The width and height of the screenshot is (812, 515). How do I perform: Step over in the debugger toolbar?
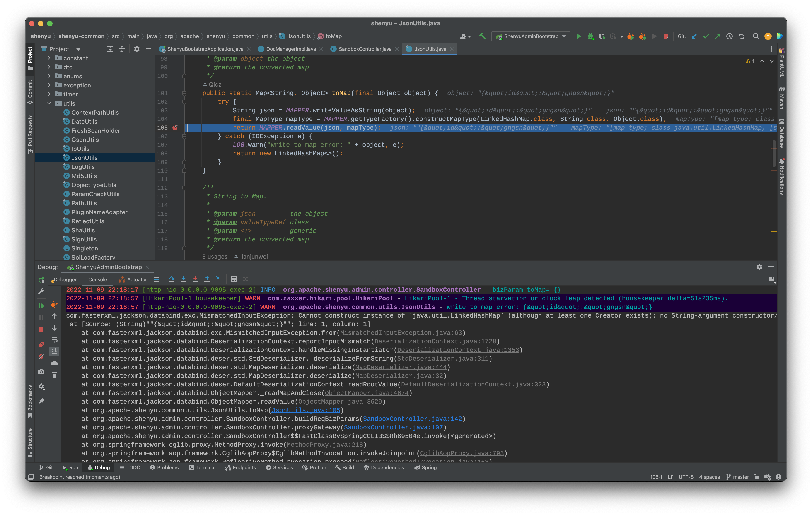tap(172, 279)
